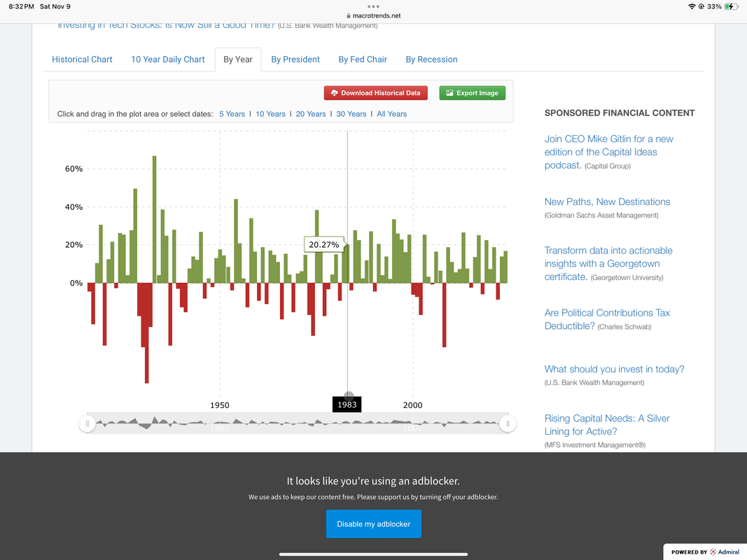This screenshot has height=560, width=747.
Task: Tap the three-dot multitasking menu
Action: (x=374, y=6)
